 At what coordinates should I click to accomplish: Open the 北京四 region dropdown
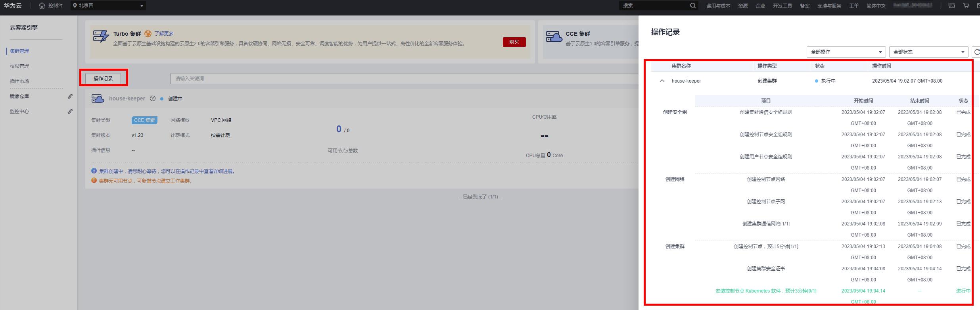108,6
